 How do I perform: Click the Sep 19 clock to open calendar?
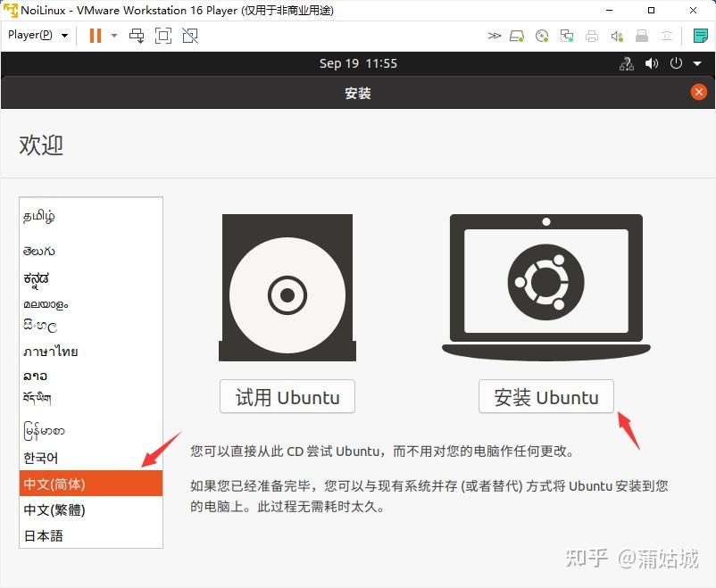[358, 63]
